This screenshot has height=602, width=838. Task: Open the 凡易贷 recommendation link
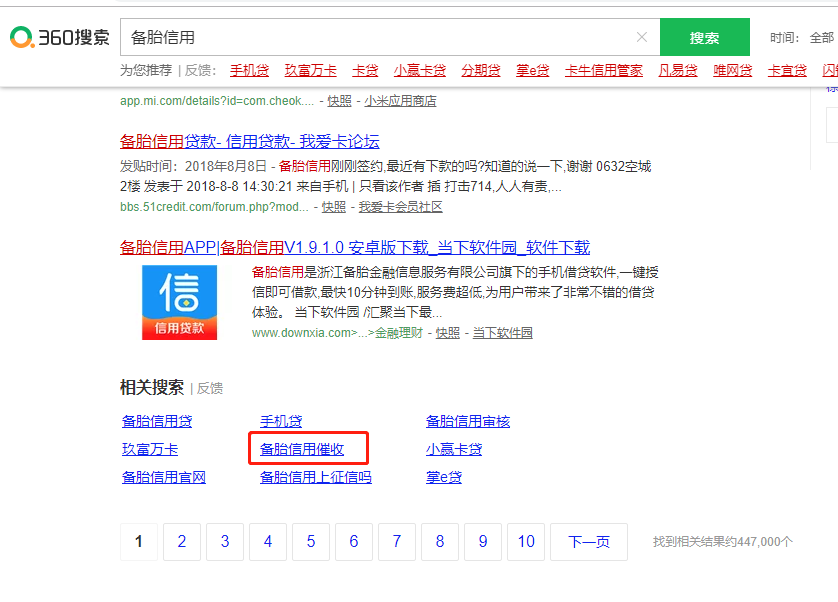click(x=678, y=70)
